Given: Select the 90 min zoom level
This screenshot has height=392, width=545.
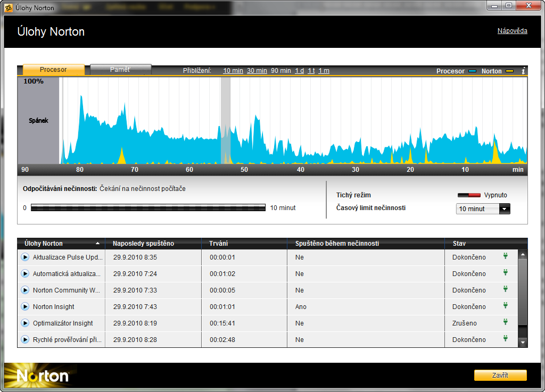Looking at the screenshot, I should coord(281,71).
